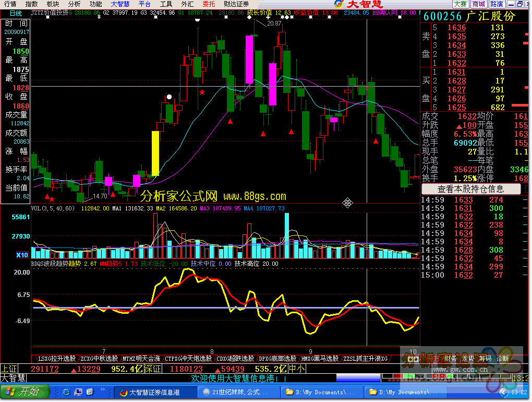The height and width of the screenshot is (402, 532).
Task: Open the 工具 menu
Action: coord(166,4)
